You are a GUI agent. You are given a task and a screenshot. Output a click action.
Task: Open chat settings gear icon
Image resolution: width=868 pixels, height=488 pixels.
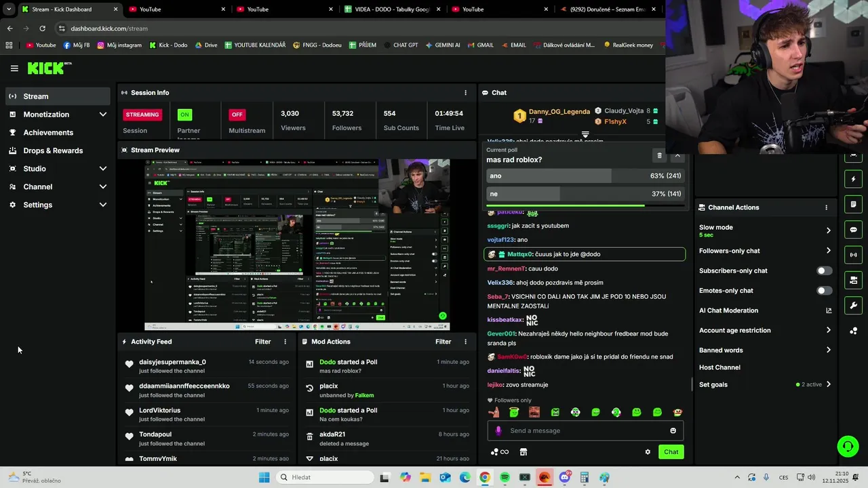click(648, 452)
